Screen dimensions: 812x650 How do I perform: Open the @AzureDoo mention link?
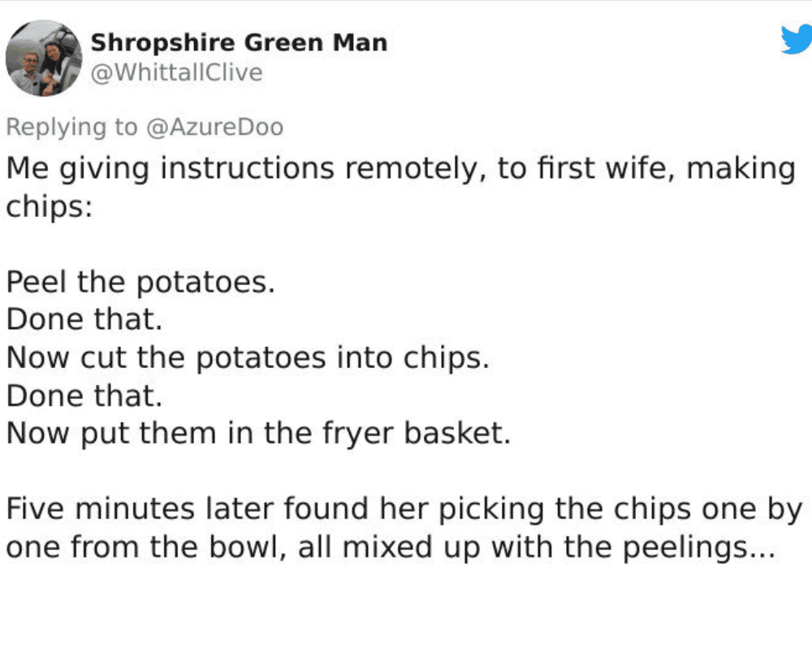pos(215,127)
